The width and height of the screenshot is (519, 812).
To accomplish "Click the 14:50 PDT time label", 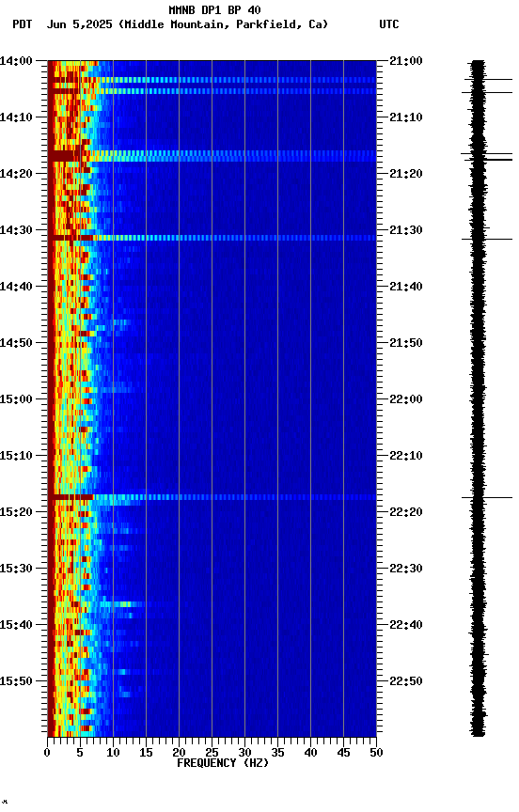I will click(16, 343).
